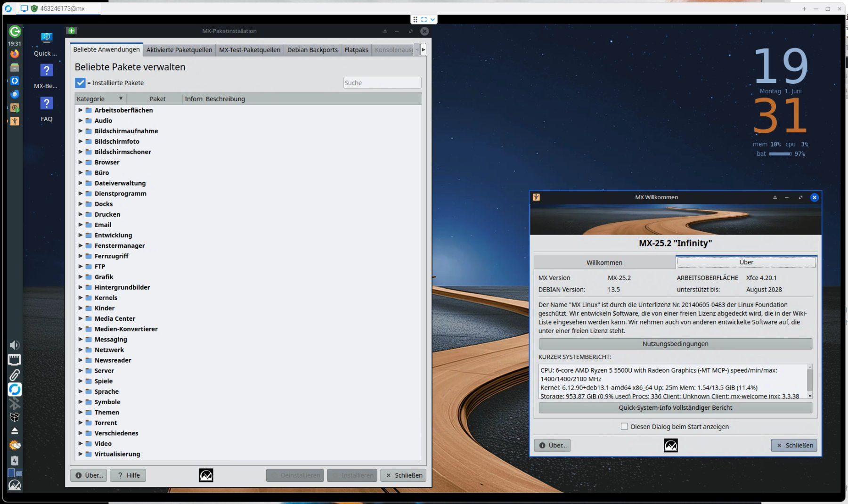Select the Über tab in MX Willkommen
Viewport: 848px width, 504px height.
(x=746, y=262)
